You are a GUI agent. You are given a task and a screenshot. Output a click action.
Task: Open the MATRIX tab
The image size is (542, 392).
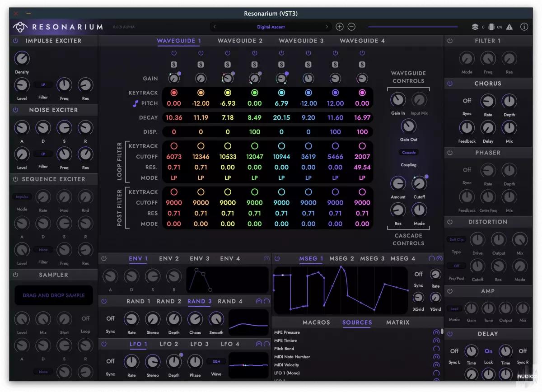[398, 322]
